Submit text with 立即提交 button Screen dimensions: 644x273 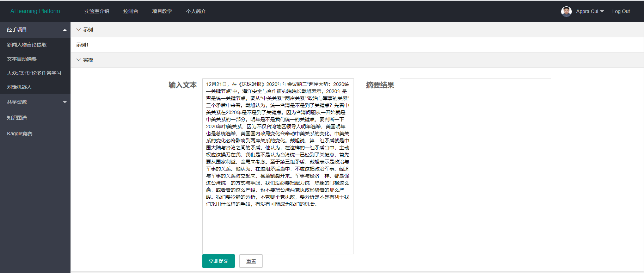click(x=219, y=261)
